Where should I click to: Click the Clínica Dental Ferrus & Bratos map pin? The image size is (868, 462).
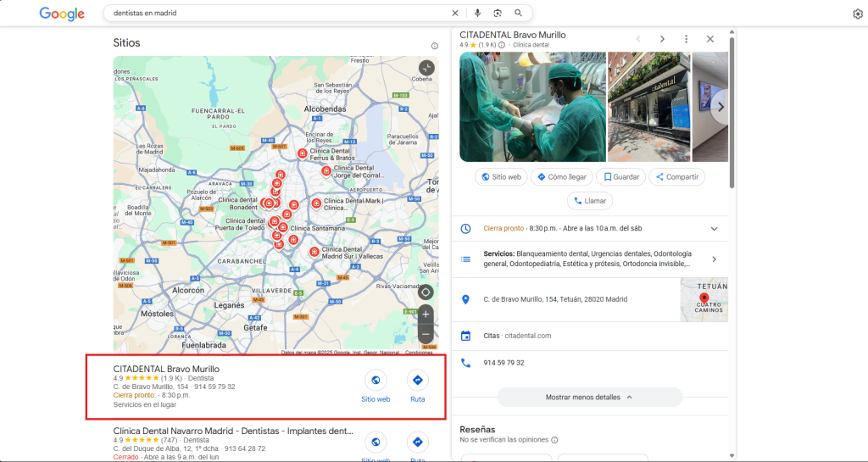point(303,153)
